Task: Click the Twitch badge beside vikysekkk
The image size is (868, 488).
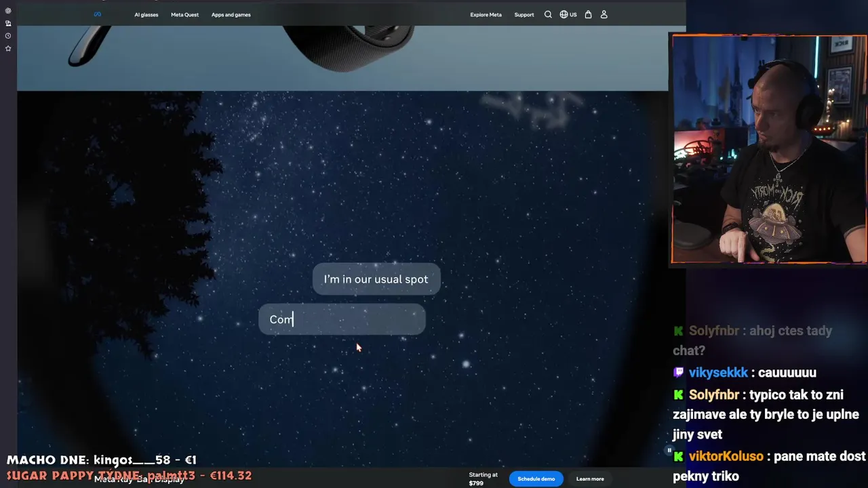Action: point(679,372)
